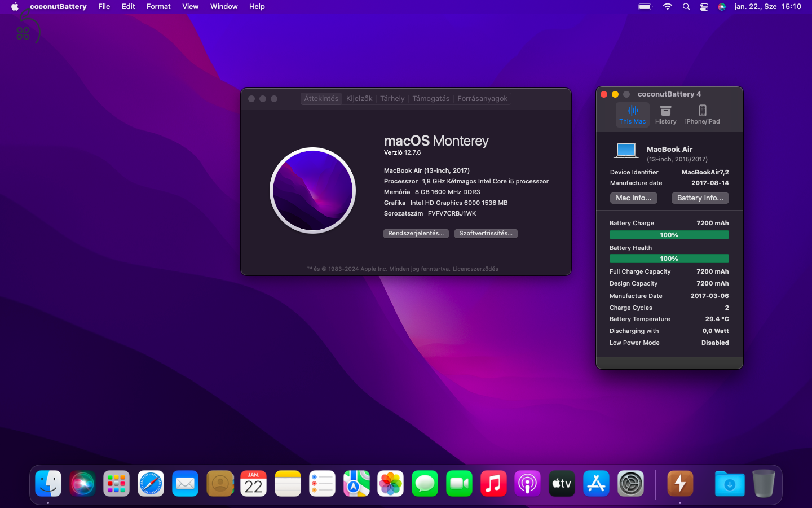812x508 pixels.
Task: Click the 29.4 °C battery temperature value
Action: [717, 319]
